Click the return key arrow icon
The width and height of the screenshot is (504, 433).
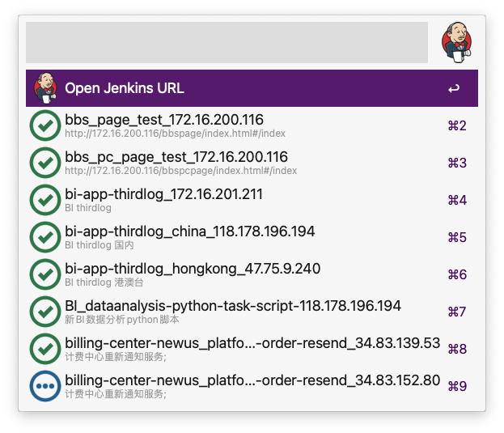(454, 88)
